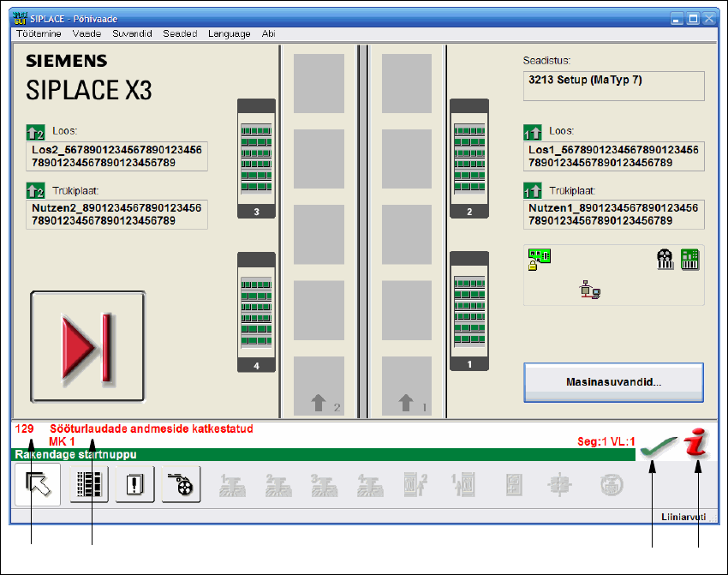Click the last greyed circular toolbar icon
The height and width of the screenshot is (575, 728).
612,485
